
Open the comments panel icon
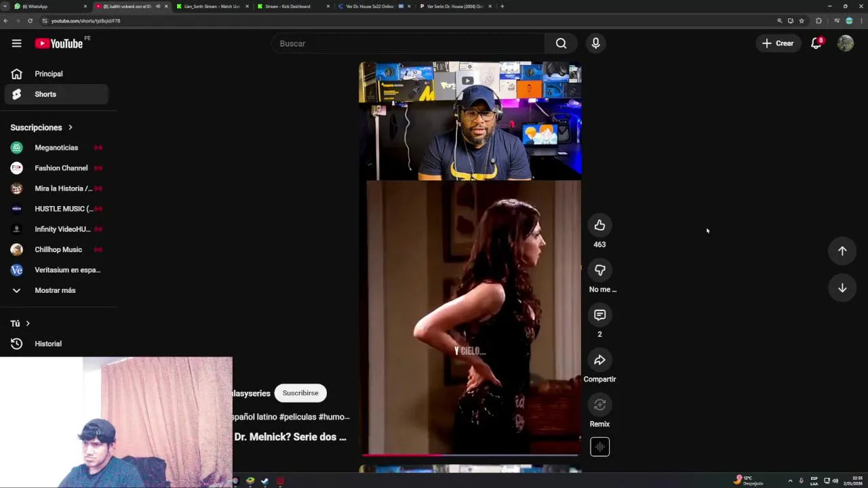(x=599, y=315)
